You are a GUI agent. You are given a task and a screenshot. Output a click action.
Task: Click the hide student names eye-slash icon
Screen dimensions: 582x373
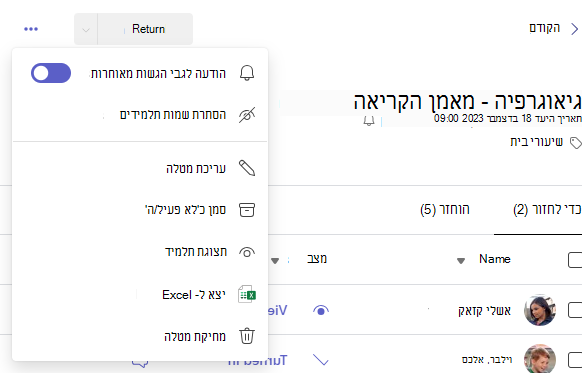click(x=247, y=115)
